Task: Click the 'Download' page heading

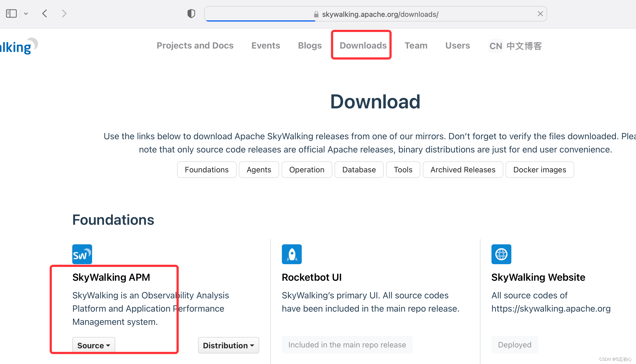Action: point(375,101)
